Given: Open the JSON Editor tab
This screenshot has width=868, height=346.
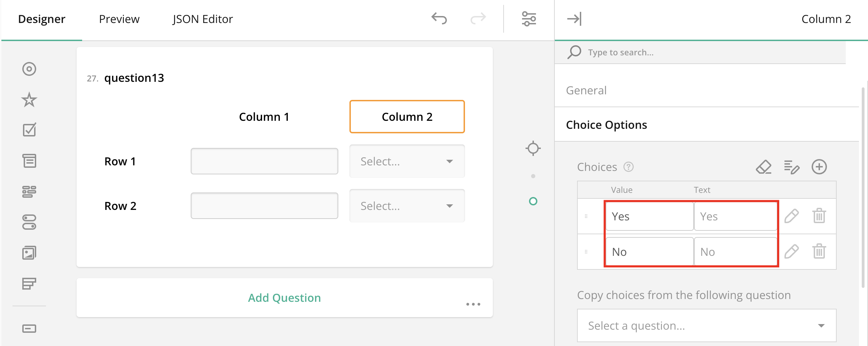Looking at the screenshot, I should pyautogui.click(x=202, y=19).
